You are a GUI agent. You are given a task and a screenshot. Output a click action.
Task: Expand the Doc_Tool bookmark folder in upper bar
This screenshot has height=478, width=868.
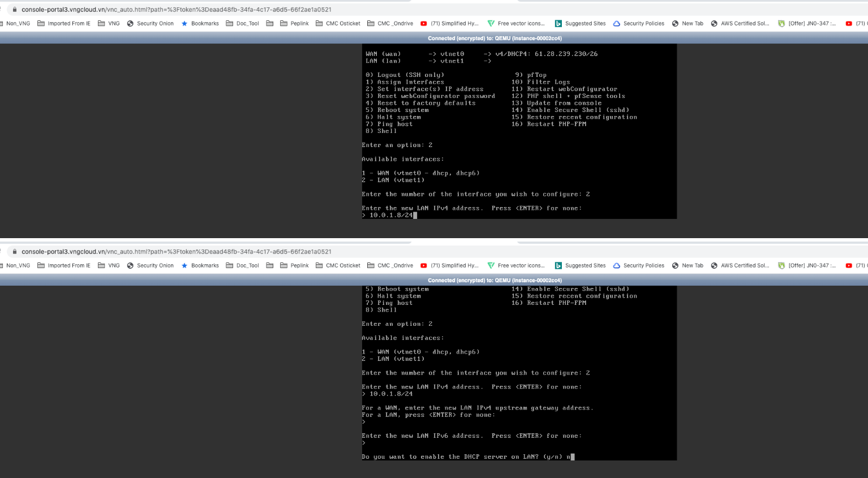pos(242,24)
